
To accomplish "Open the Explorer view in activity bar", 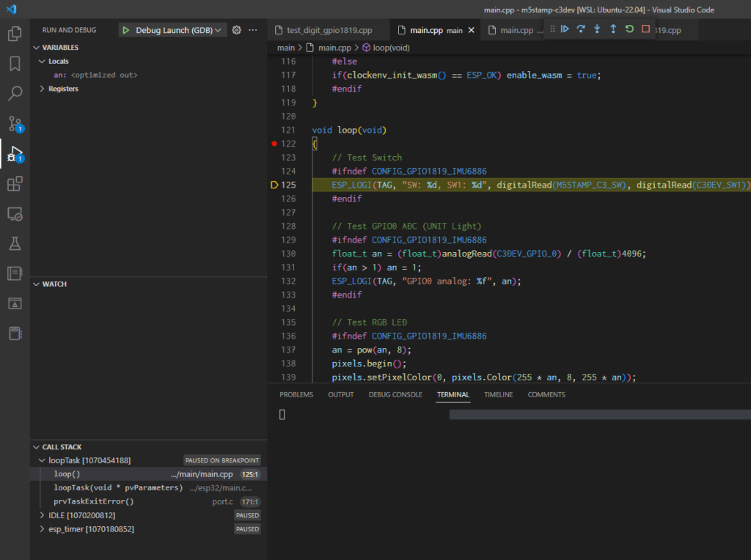I will (15, 34).
